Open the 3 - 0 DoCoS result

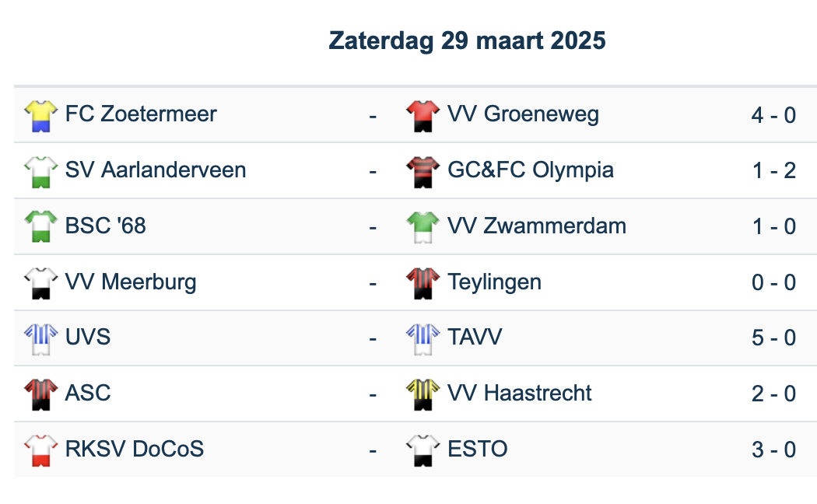(773, 450)
